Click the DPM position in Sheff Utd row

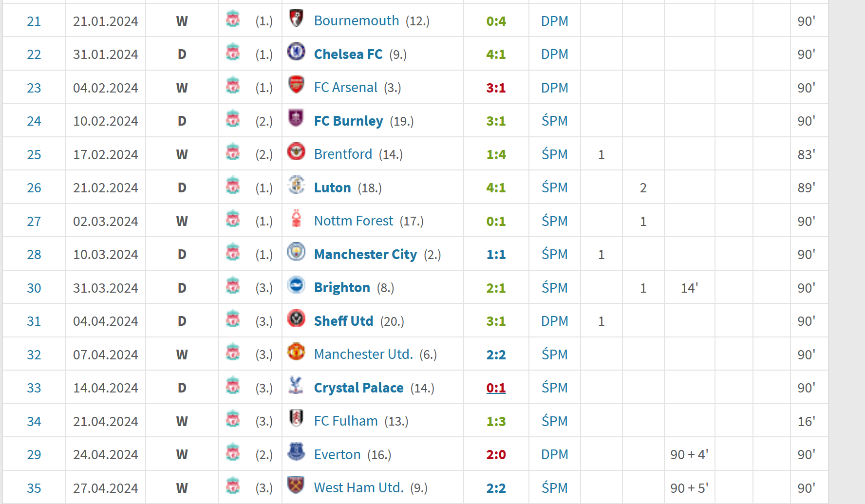click(555, 321)
